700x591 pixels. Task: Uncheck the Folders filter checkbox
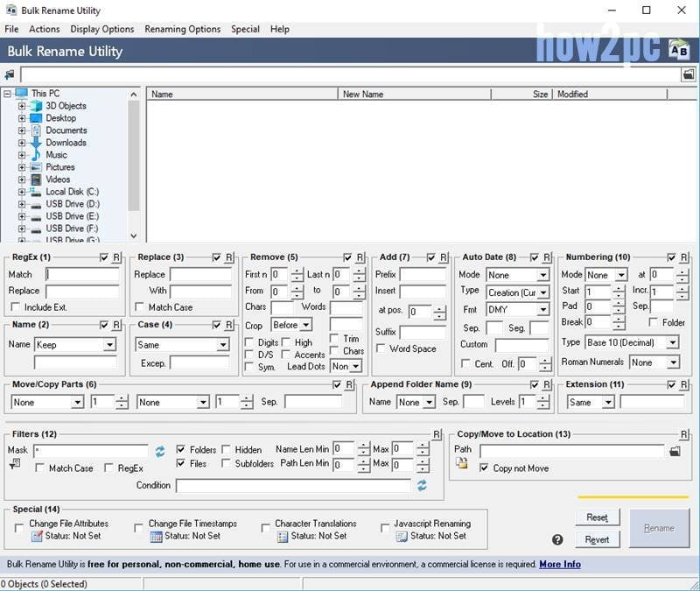tap(181, 449)
